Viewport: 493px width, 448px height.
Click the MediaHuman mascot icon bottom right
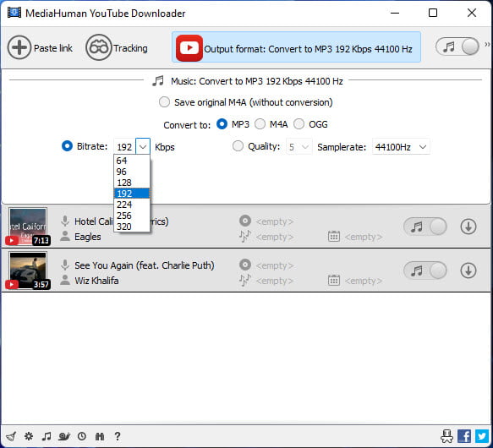click(x=446, y=436)
